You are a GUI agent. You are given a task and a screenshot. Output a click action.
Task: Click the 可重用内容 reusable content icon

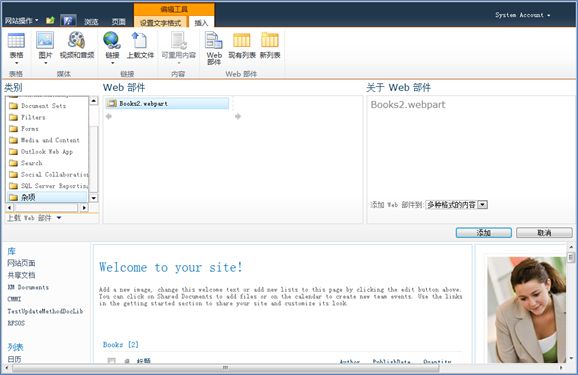tap(179, 41)
